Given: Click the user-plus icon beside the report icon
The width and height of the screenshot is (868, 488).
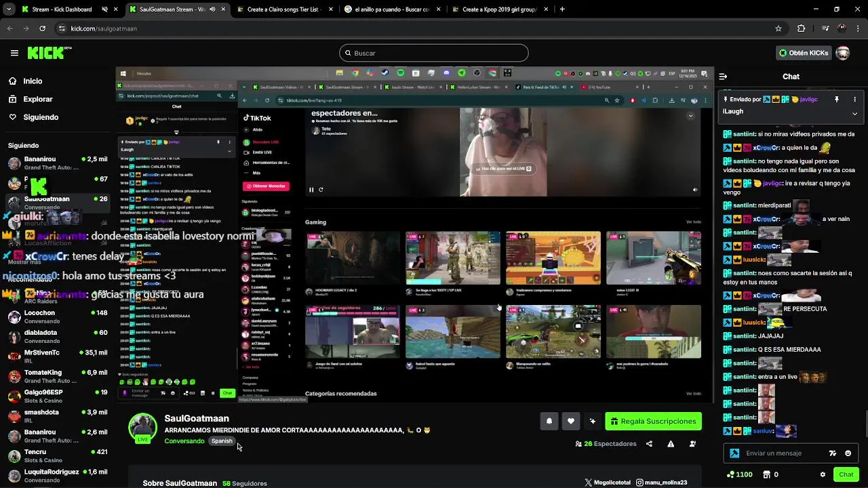Looking at the screenshot, I should [x=692, y=444].
